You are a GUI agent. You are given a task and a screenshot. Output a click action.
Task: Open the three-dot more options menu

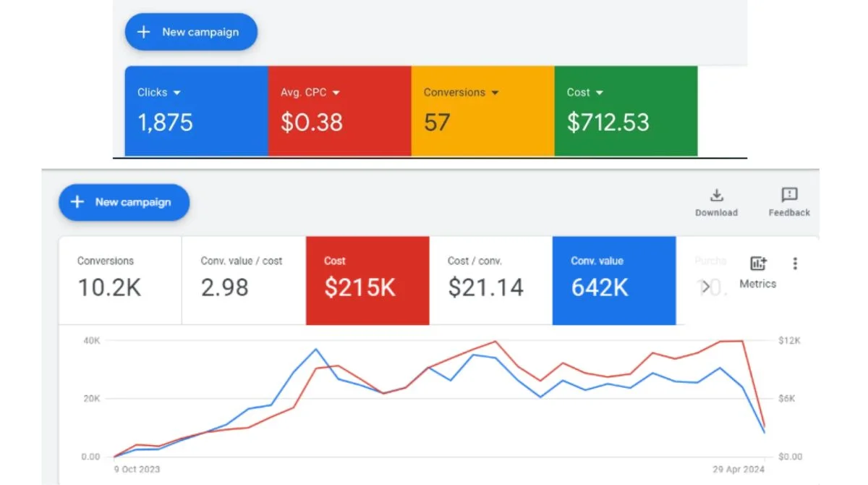[796, 263]
